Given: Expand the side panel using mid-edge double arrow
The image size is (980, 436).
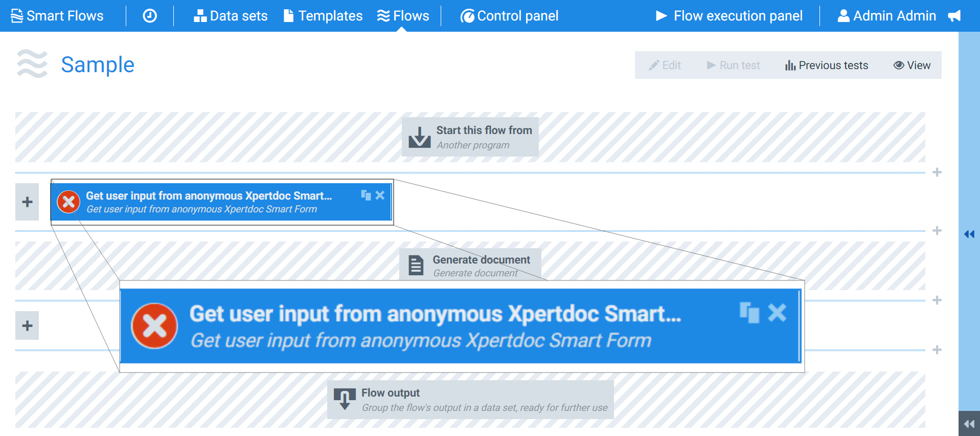Looking at the screenshot, I should pos(969,234).
